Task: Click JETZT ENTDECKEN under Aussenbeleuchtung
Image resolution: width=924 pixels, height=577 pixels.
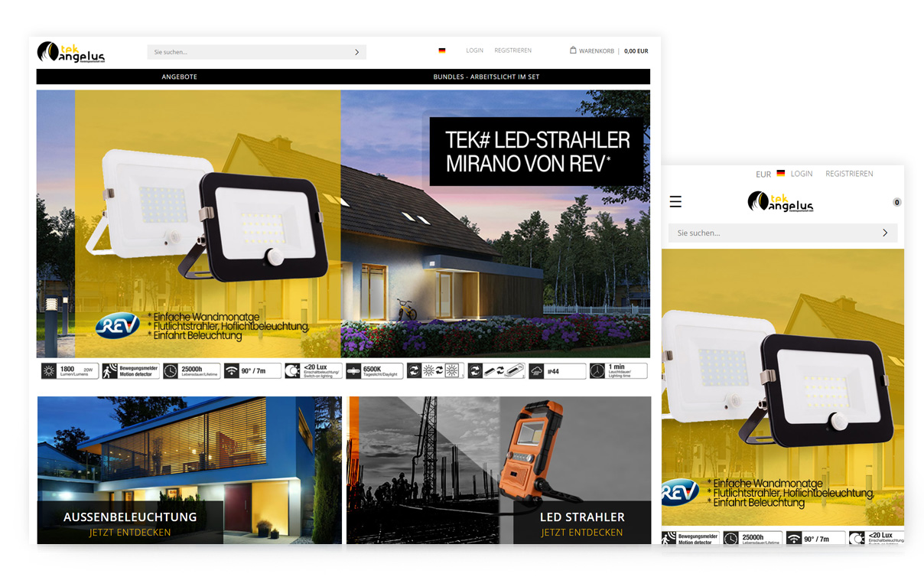Action: [x=130, y=533]
